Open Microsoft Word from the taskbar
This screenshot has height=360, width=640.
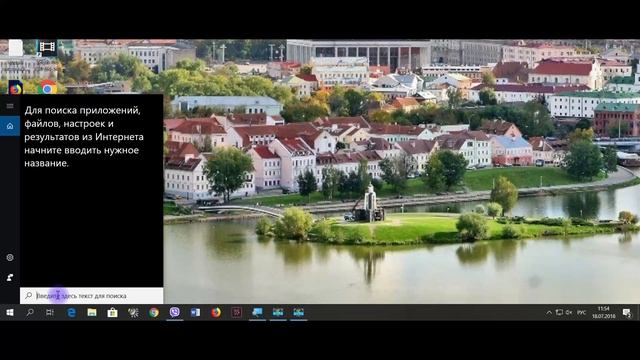[x=195, y=313]
